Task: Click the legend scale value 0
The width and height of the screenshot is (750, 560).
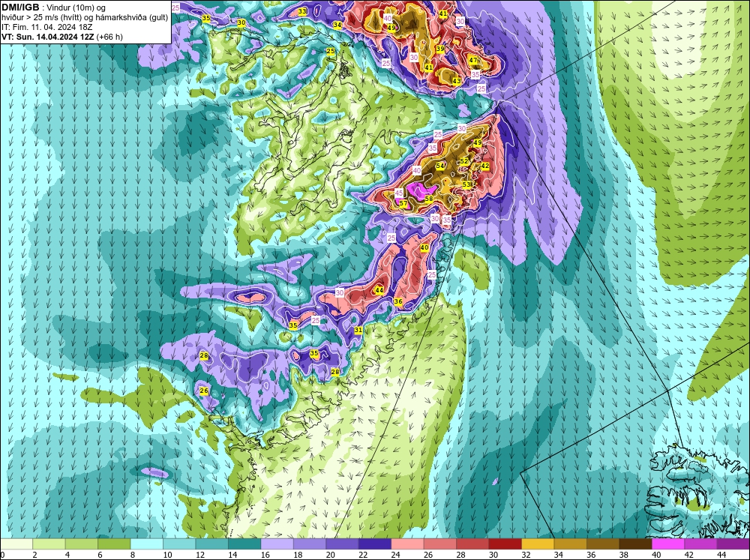Action: point(3,555)
